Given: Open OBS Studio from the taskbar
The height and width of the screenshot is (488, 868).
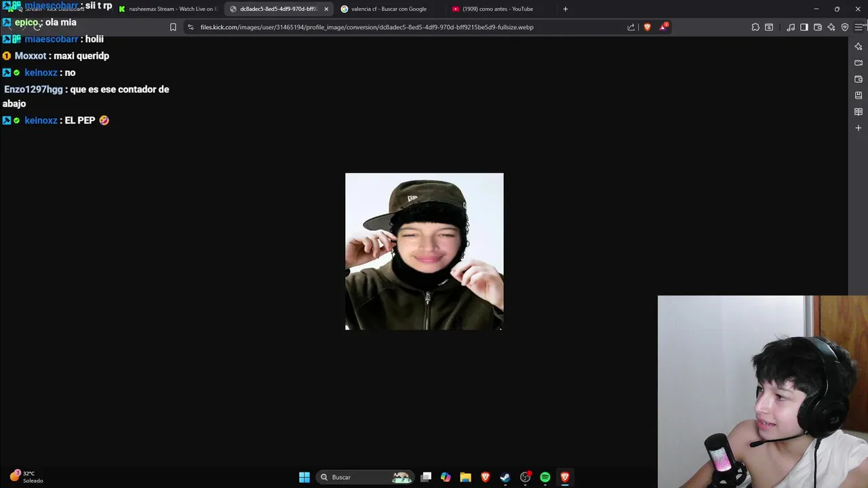Looking at the screenshot, I should [x=525, y=477].
